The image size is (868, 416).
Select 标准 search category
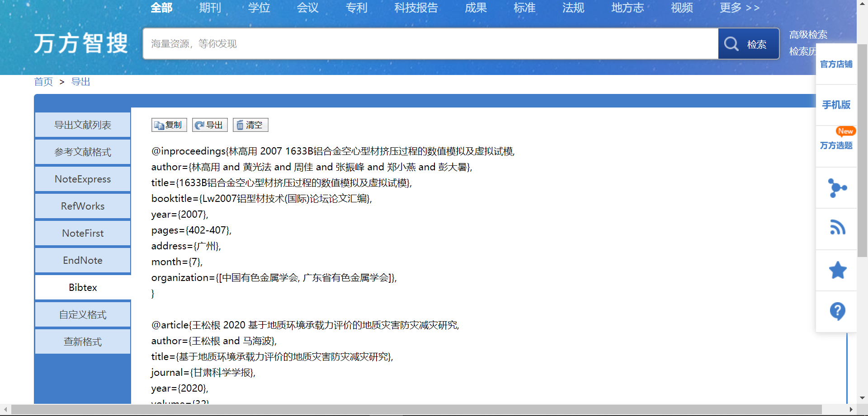click(x=525, y=8)
